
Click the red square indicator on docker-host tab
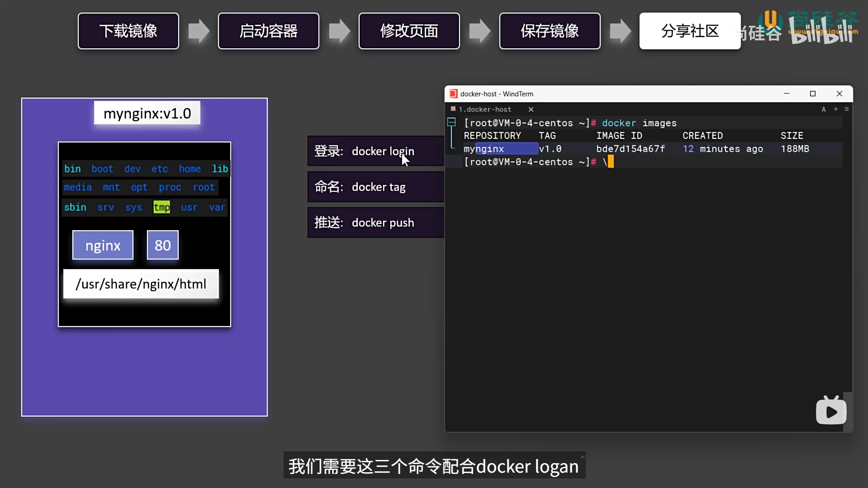tap(453, 109)
